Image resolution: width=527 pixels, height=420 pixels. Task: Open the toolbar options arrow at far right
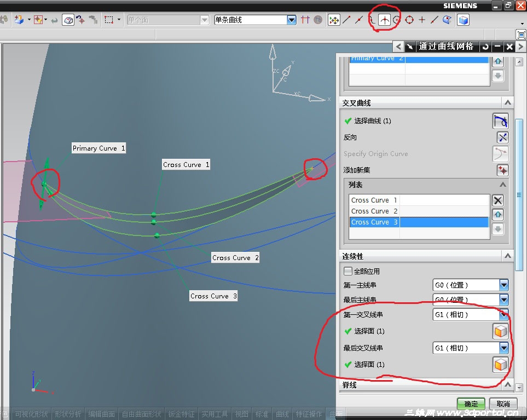pyautogui.click(x=522, y=24)
